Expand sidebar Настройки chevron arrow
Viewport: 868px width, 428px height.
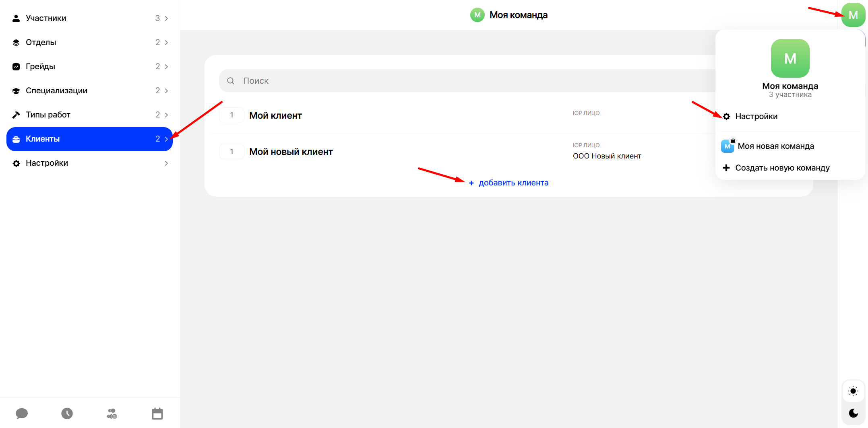click(166, 163)
